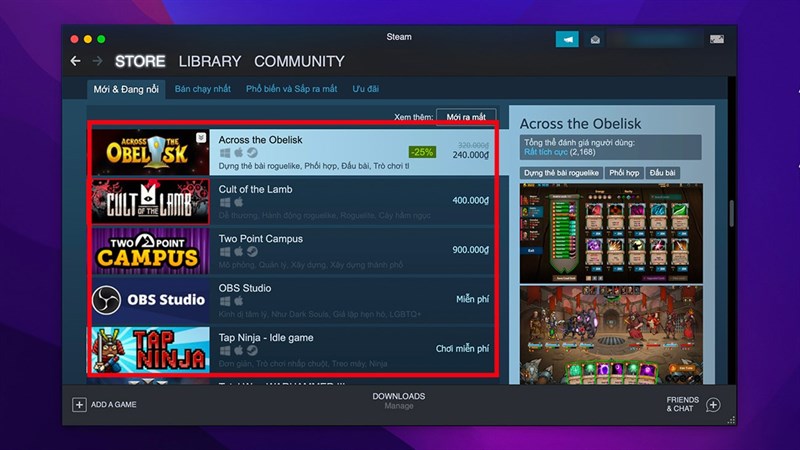Image resolution: width=800 pixels, height=450 pixels.
Task: Click Steam icon under Tap Ninja
Action: pos(252,351)
